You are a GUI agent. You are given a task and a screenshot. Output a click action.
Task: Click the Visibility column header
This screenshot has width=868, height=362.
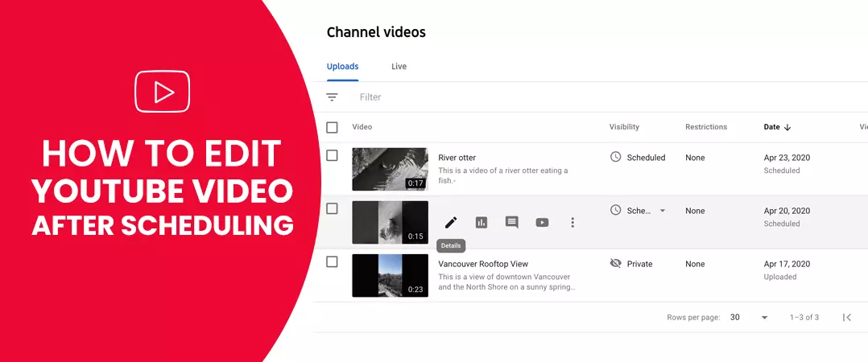[x=624, y=127]
